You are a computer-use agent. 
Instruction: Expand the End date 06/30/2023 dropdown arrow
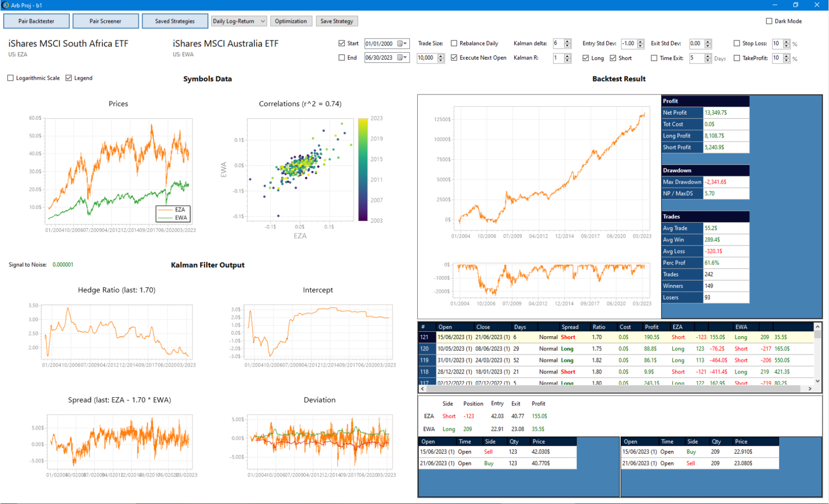(405, 57)
